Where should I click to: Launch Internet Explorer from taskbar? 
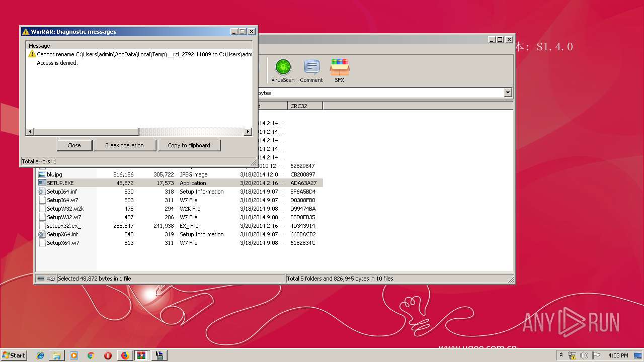pyautogui.click(x=40, y=355)
